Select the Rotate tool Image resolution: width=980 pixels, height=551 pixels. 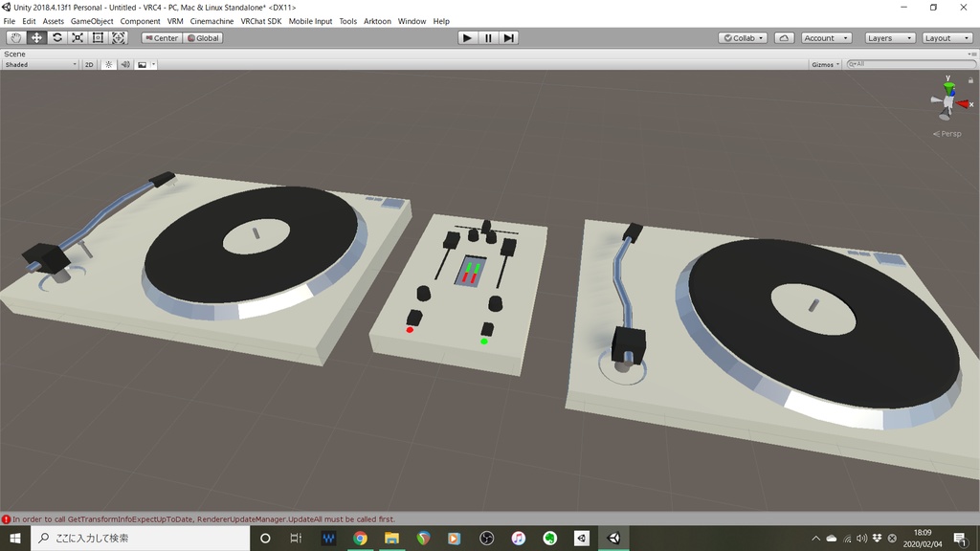pos(56,37)
